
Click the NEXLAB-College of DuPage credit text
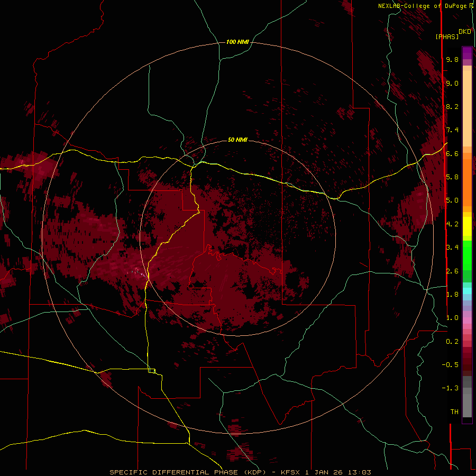coord(422,6)
